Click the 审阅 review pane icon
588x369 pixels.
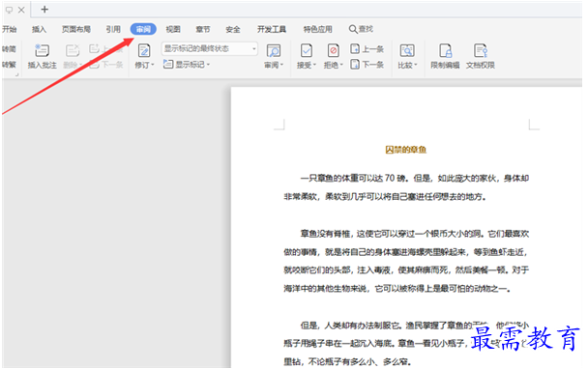274,50
